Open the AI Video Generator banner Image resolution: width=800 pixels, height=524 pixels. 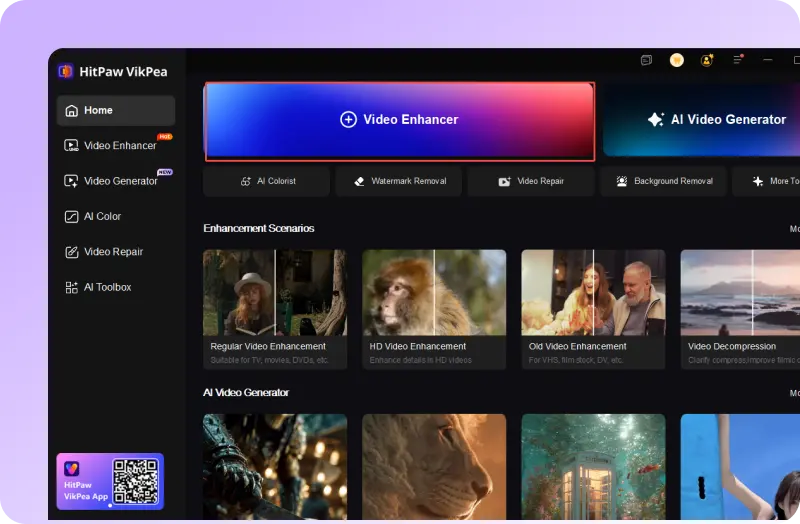point(702,119)
